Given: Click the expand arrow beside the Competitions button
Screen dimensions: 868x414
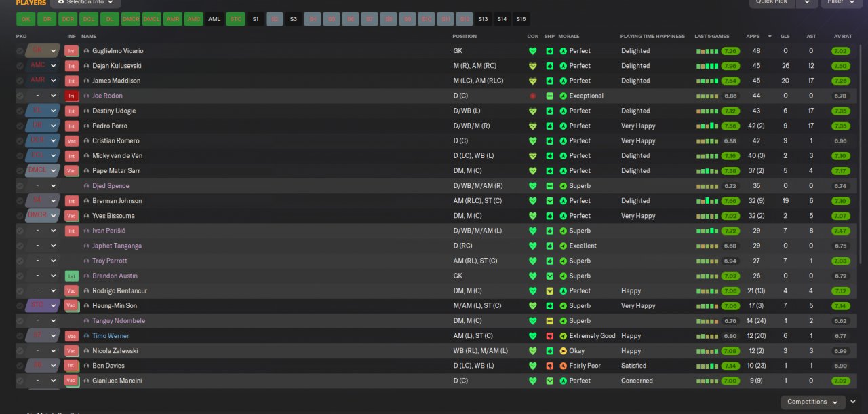Looking at the screenshot, I should coord(853,402).
